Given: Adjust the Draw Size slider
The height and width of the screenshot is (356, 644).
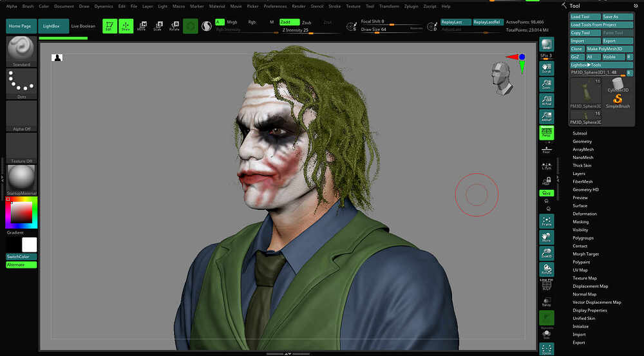Looking at the screenshot, I should point(392,30).
